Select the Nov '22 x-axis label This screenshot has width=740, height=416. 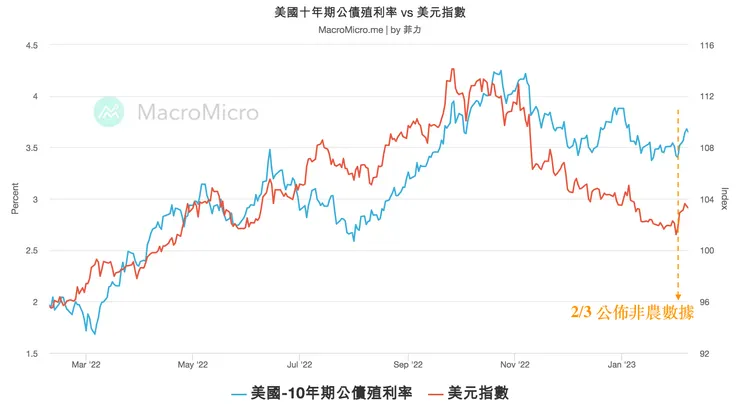click(514, 366)
